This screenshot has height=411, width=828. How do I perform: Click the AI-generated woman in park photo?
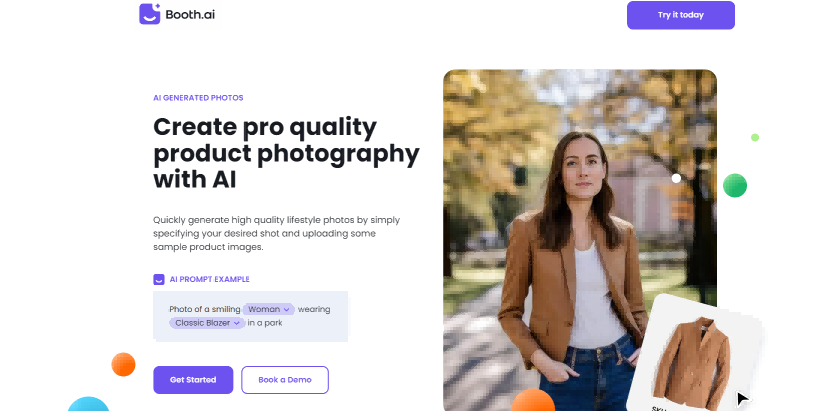click(x=580, y=240)
